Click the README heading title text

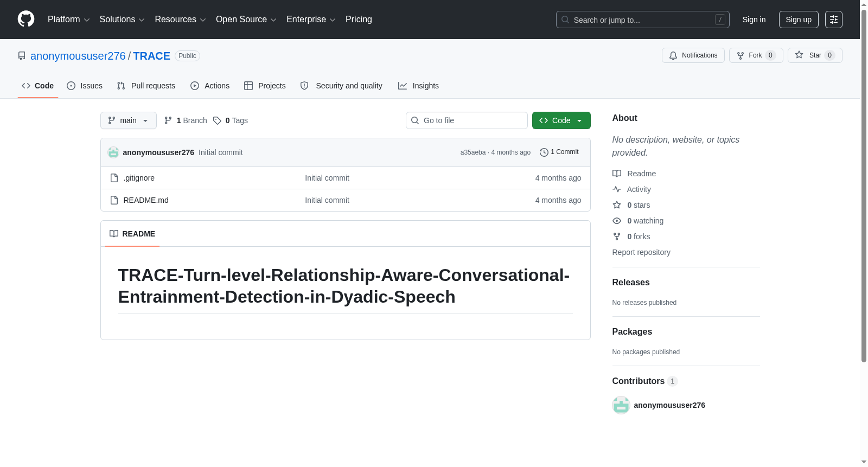point(344,286)
